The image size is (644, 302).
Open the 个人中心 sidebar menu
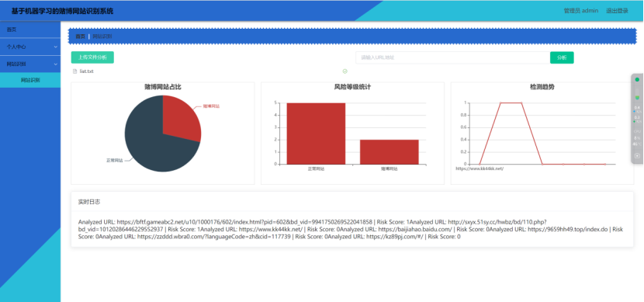click(x=30, y=47)
